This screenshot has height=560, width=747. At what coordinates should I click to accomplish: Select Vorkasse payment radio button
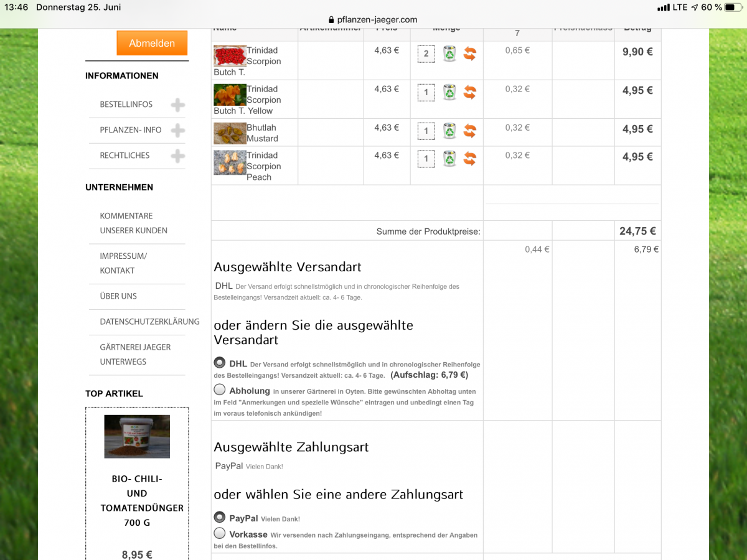[220, 533]
